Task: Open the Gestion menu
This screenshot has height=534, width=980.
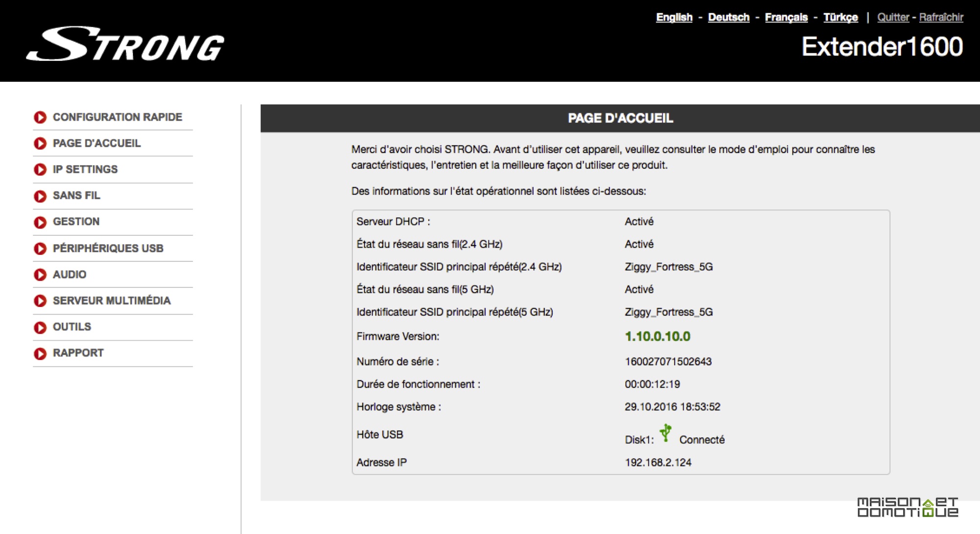Action: 76,221
